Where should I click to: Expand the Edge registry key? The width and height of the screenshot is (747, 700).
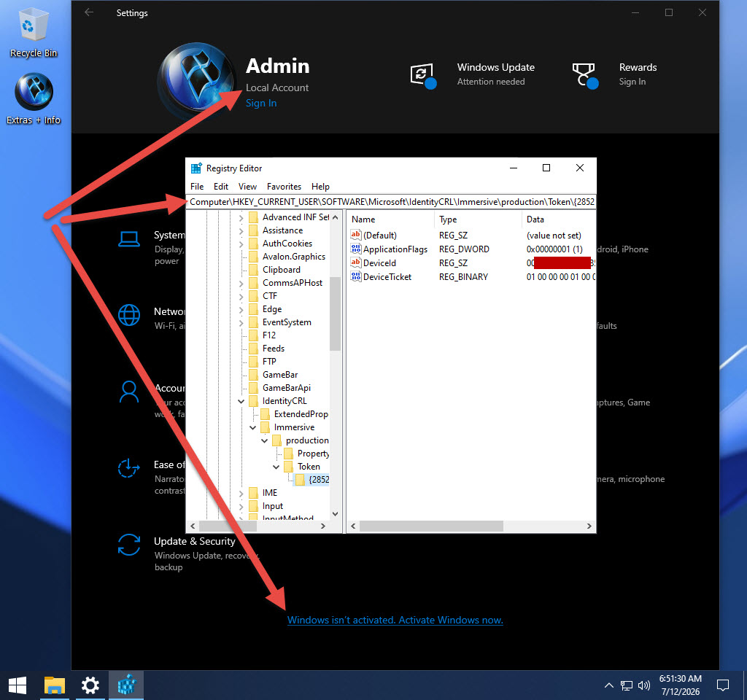pyautogui.click(x=241, y=310)
